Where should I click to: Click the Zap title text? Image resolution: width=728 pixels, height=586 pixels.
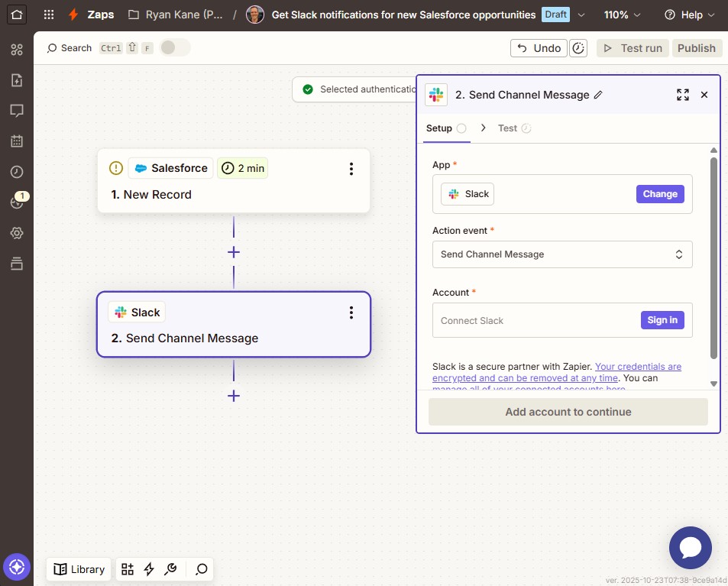coord(403,15)
